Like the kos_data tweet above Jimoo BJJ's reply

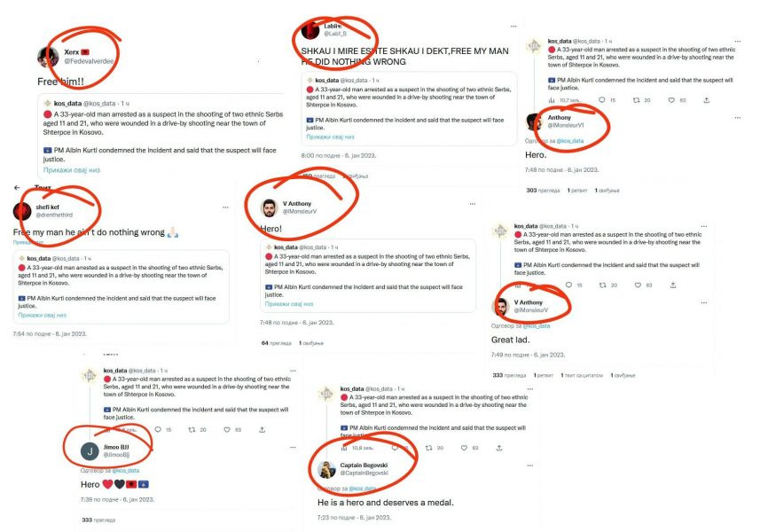click(x=226, y=430)
